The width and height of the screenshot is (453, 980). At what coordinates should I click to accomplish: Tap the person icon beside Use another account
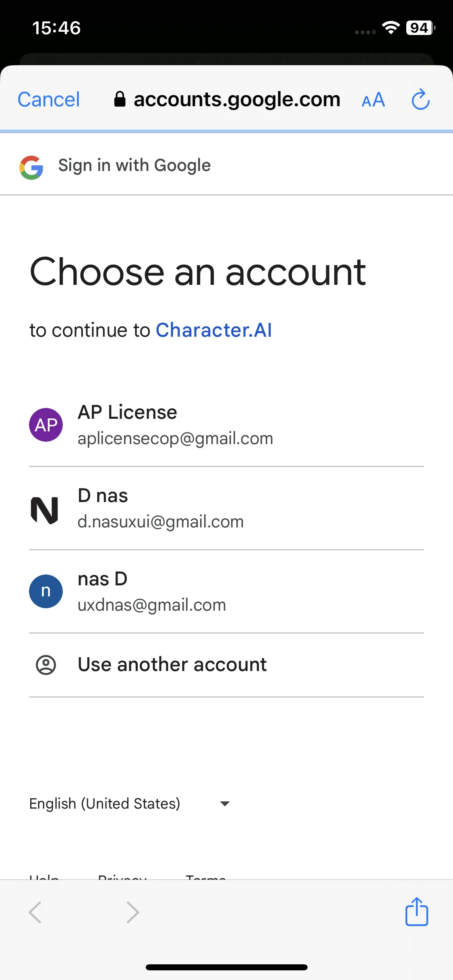click(x=46, y=665)
